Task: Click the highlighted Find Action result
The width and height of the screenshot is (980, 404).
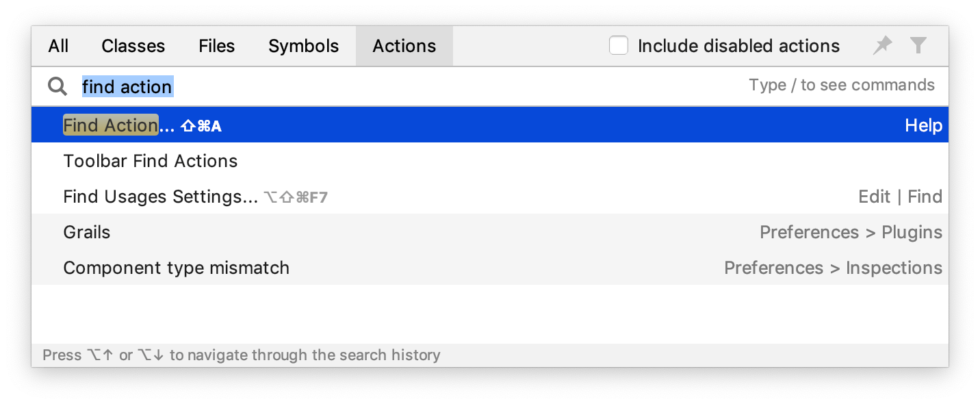Action: pos(109,125)
